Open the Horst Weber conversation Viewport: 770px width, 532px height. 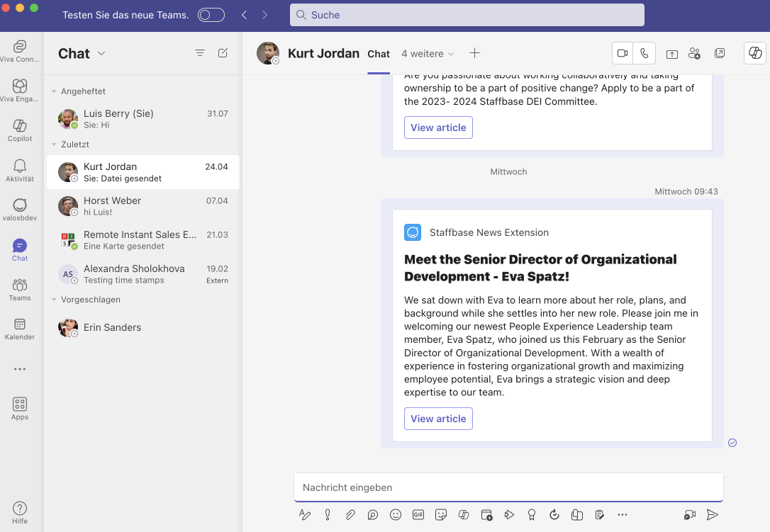click(143, 206)
